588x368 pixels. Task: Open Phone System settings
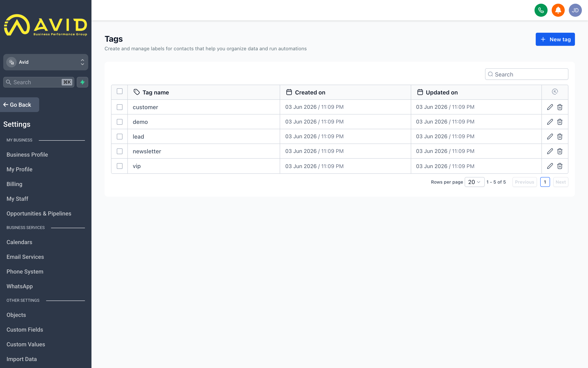click(25, 272)
